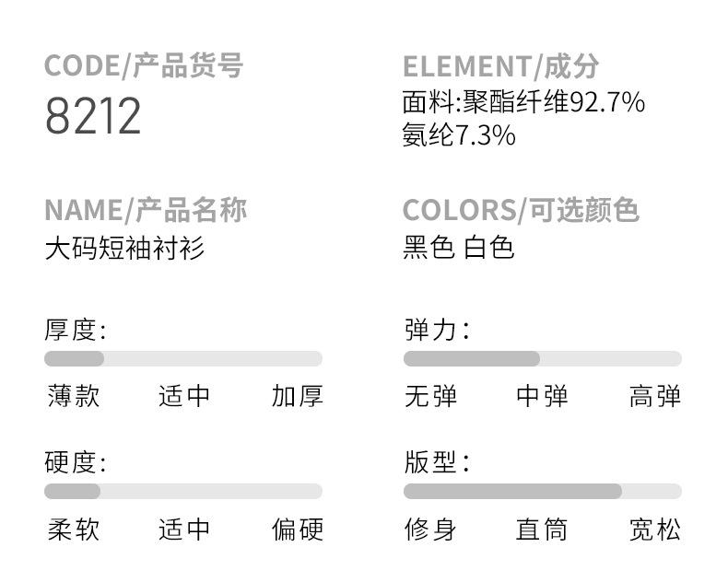
Task: Select the 中弹 elasticity label
Action: point(542,396)
